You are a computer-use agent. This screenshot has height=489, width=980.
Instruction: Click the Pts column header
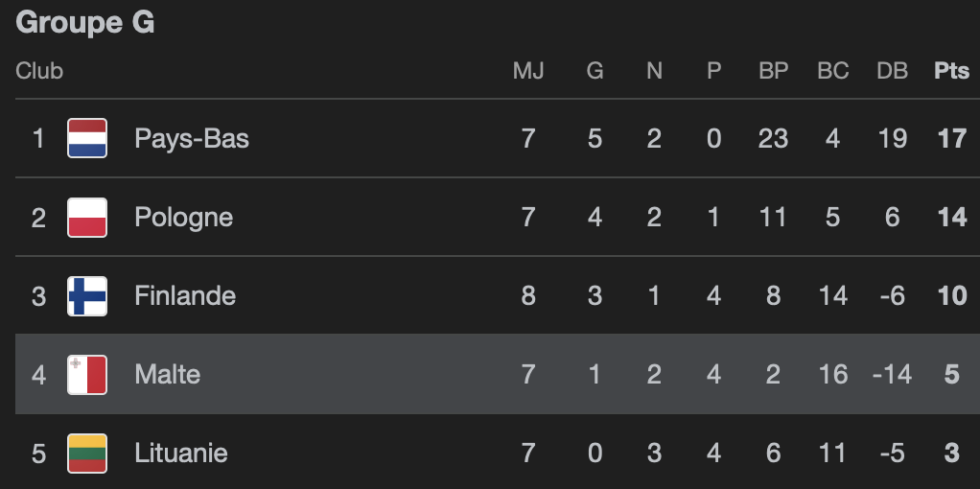pyautogui.click(x=951, y=71)
